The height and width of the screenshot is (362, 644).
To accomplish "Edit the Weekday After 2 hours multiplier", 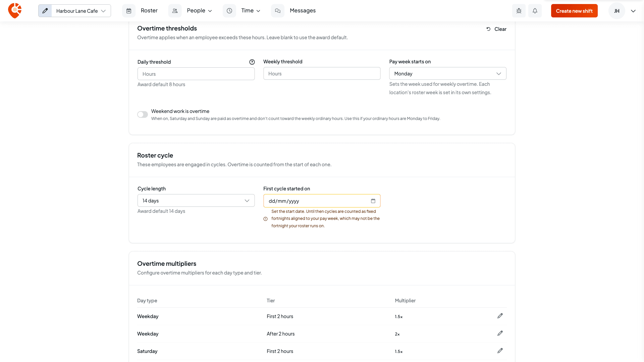I will click(500, 334).
